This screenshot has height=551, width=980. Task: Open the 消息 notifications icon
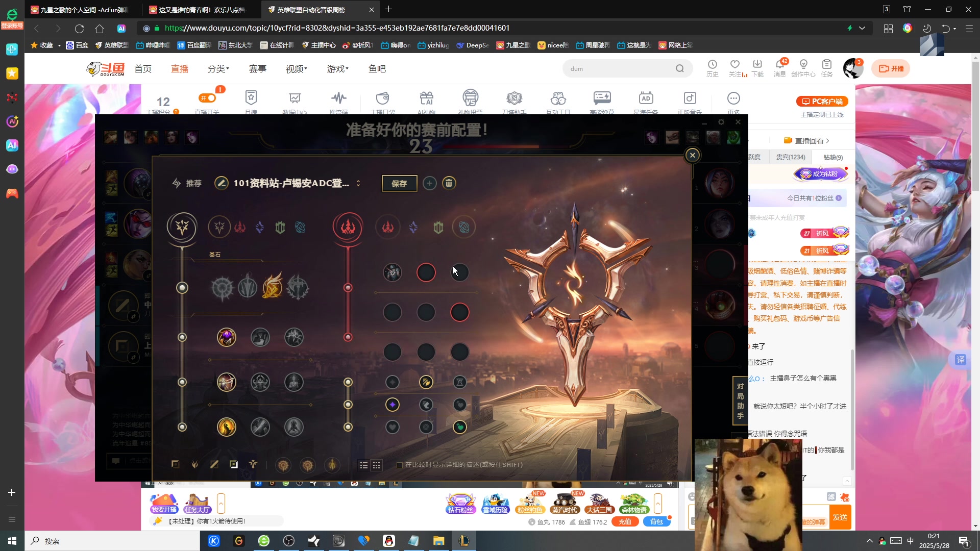coord(779,68)
